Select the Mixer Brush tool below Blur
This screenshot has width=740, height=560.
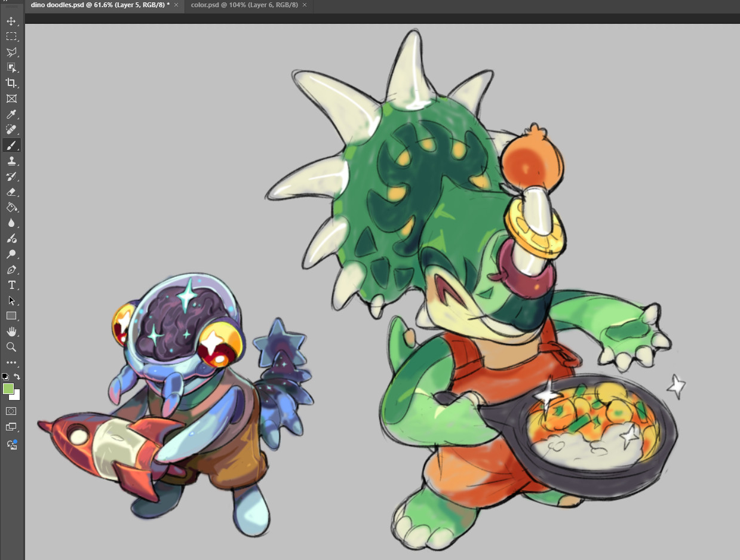(11, 238)
